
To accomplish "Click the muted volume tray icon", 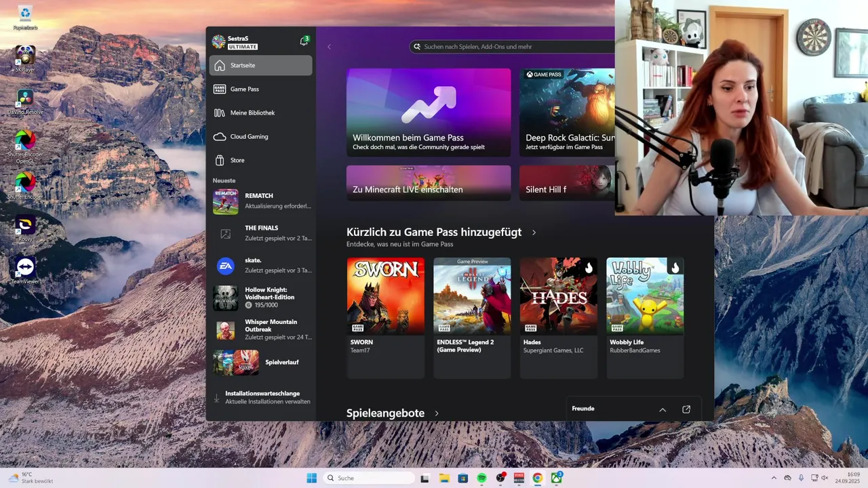I will coord(825,478).
